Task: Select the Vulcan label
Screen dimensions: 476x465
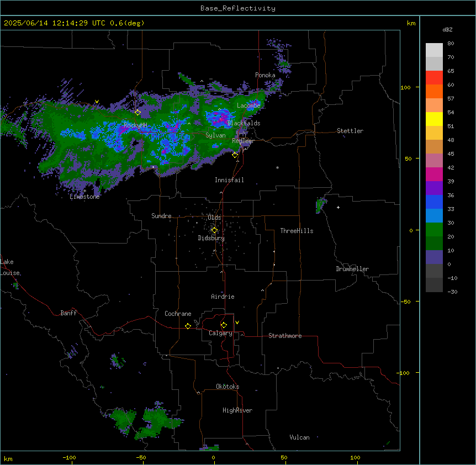Action: tap(300, 437)
